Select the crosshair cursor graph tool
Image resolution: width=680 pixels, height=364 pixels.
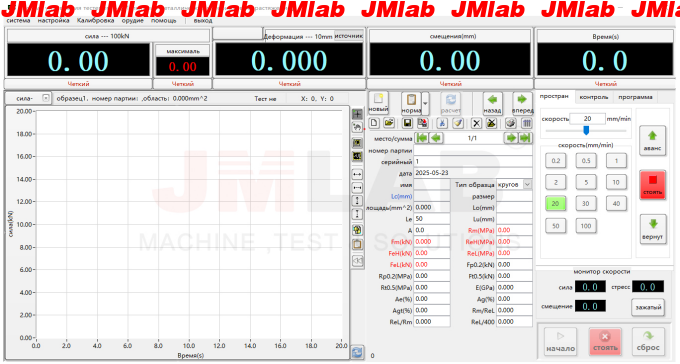(x=357, y=114)
